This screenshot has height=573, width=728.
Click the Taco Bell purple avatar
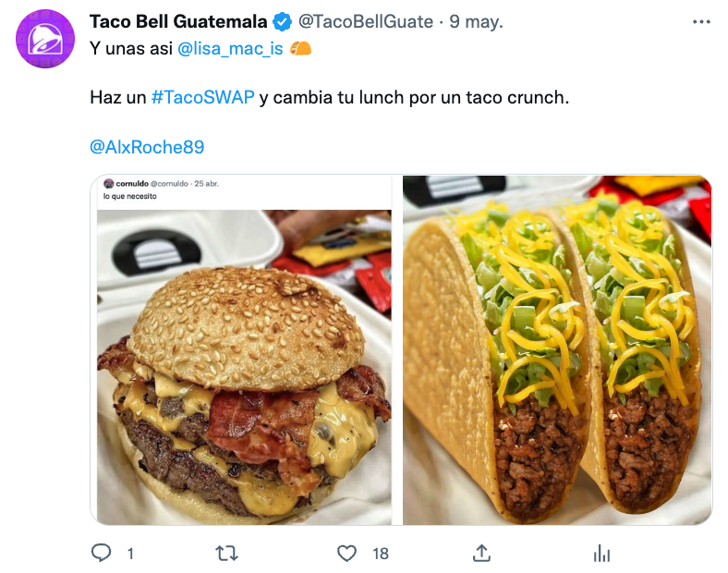(45, 39)
